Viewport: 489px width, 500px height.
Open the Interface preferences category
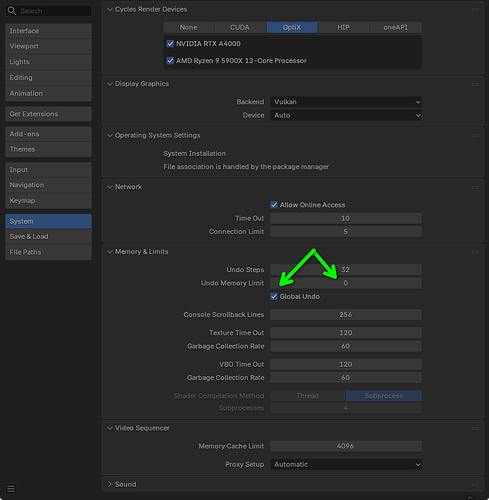coord(48,31)
